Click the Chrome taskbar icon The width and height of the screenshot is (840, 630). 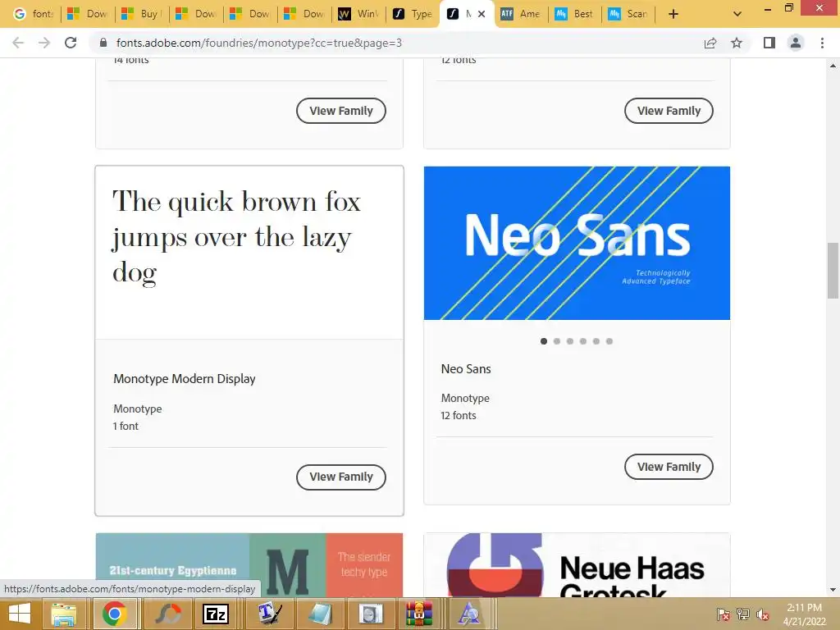114,614
